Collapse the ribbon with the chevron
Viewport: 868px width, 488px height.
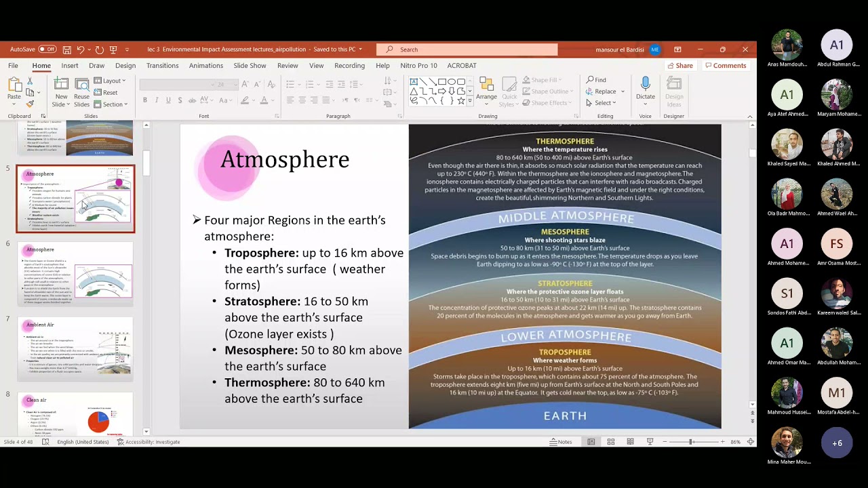click(x=749, y=117)
